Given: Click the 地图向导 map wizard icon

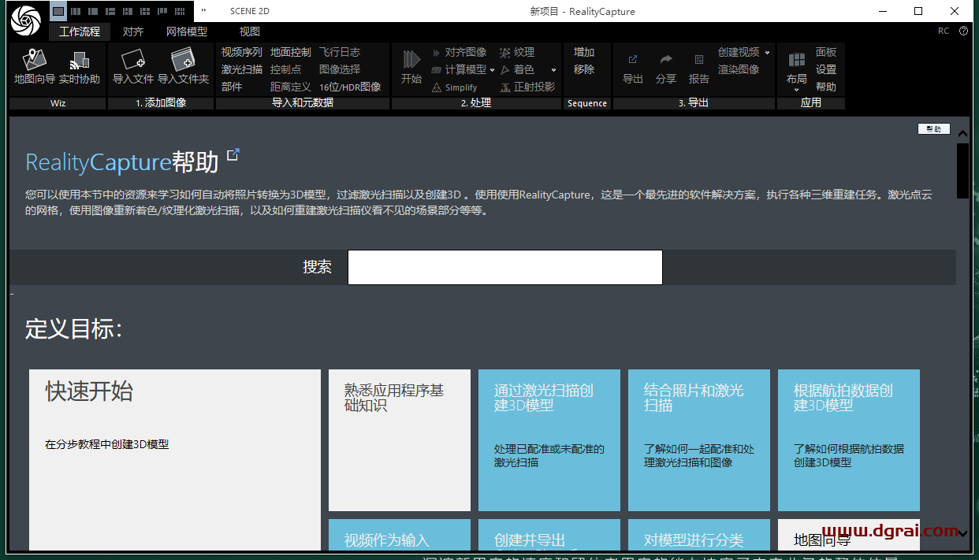Looking at the screenshot, I should 35,61.
